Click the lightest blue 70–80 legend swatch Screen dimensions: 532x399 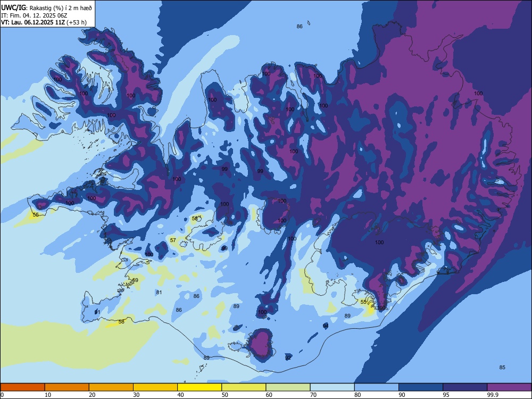click(332, 387)
